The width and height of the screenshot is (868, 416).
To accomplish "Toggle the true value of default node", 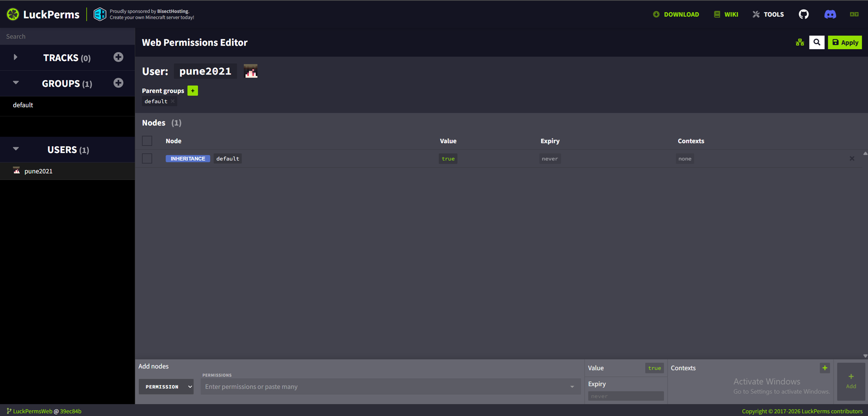I will 448,159.
